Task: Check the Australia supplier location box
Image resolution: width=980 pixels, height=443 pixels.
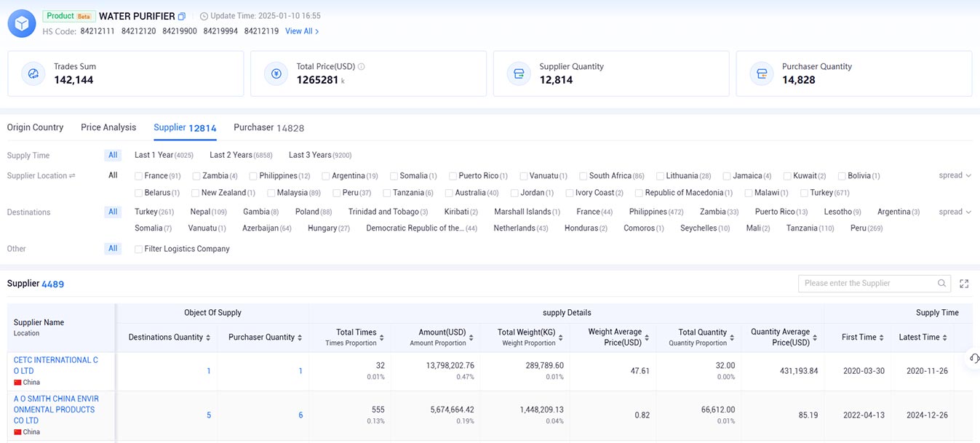Action: pos(449,193)
